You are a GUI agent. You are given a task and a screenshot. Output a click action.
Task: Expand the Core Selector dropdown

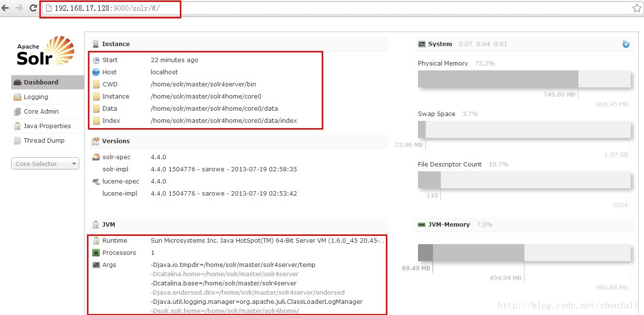pos(45,164)
